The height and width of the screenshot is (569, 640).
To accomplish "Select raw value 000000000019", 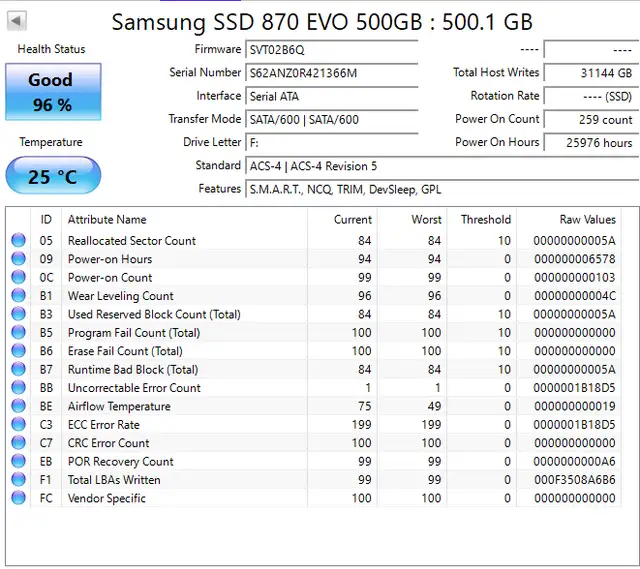I will click(x=575, y=406).
